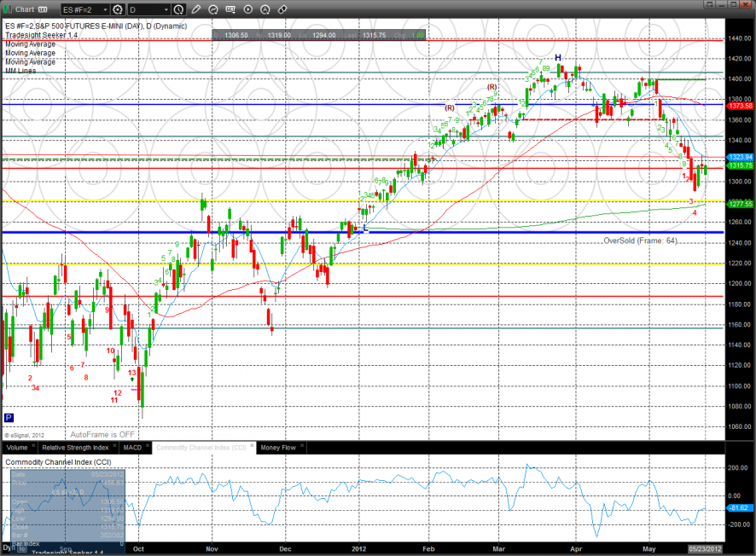Viewport: 756px width, 556px height.
Task: Click the 1277.55 green price marker
Action: (x=740, y=205)
